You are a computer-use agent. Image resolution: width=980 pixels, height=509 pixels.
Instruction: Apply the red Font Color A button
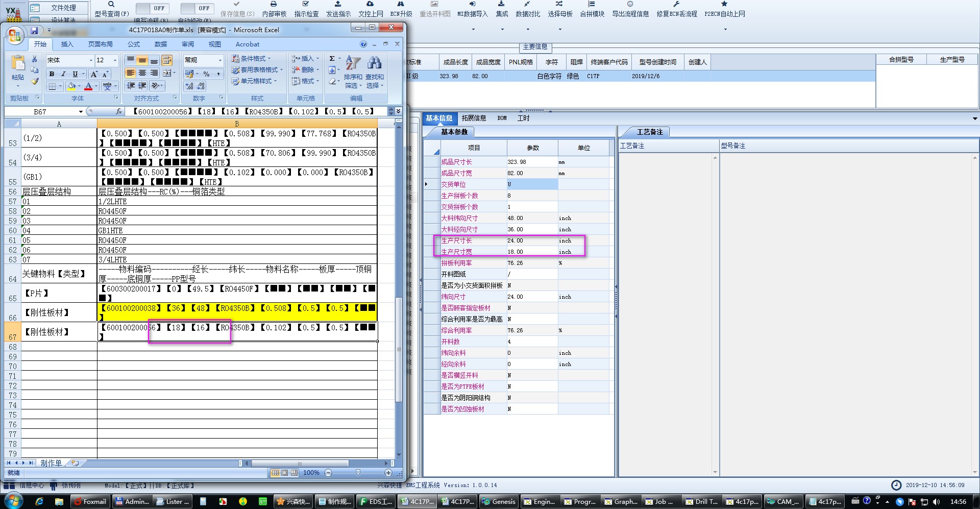(88, 86)
